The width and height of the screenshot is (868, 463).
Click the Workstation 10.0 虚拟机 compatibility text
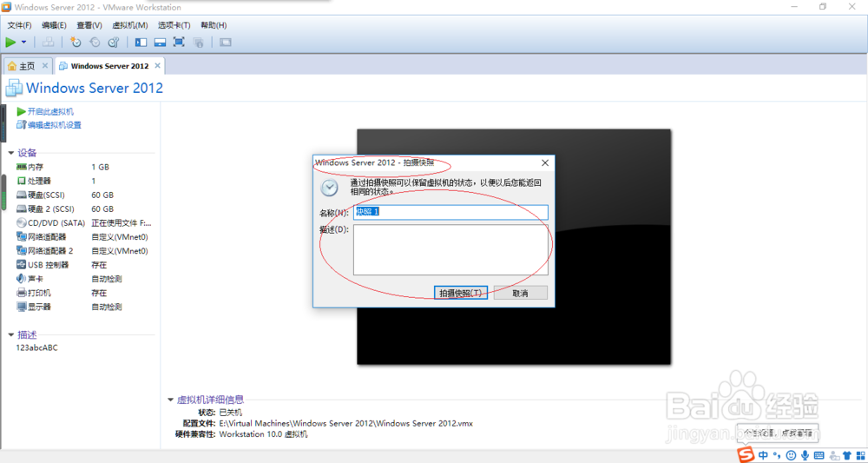(263, 434)
